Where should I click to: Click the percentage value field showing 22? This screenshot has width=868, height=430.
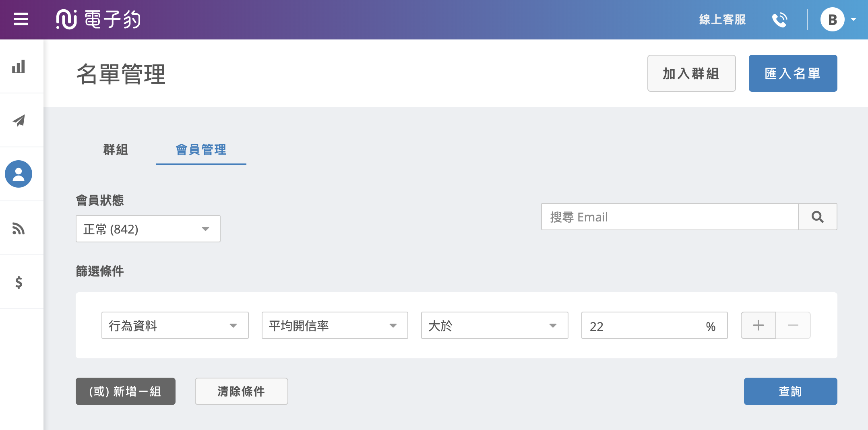tap(654, 325)
